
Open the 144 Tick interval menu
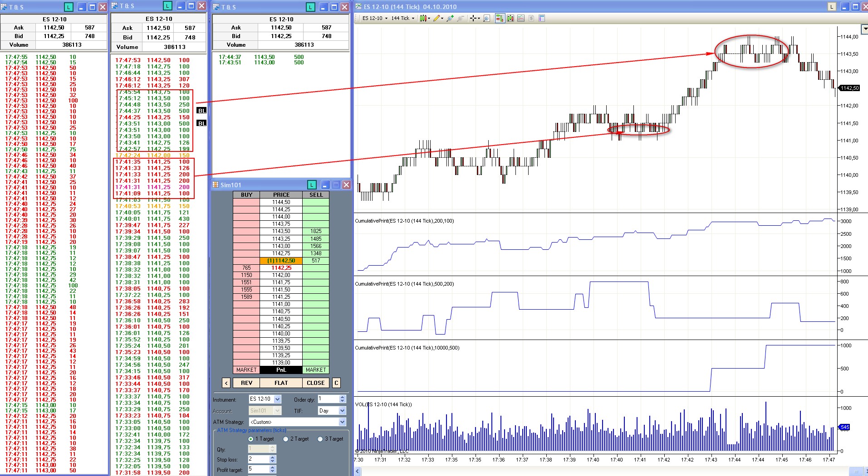coord(402,19)
